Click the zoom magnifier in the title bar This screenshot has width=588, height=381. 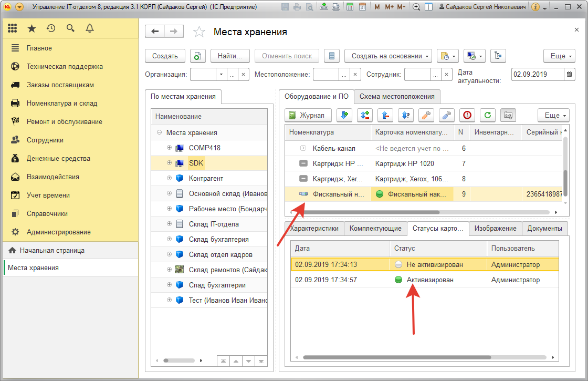[x=416, y=7]
